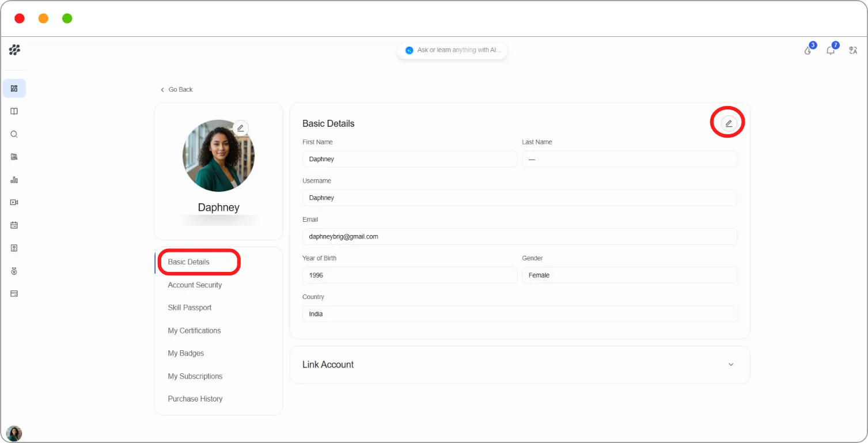Open the card wallet icon in sidebar

(14, 293)
